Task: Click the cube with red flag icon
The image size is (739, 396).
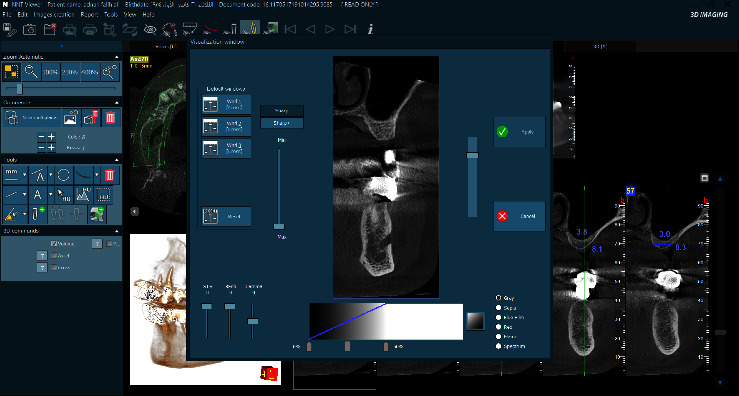Action: [x=90, y=117]
